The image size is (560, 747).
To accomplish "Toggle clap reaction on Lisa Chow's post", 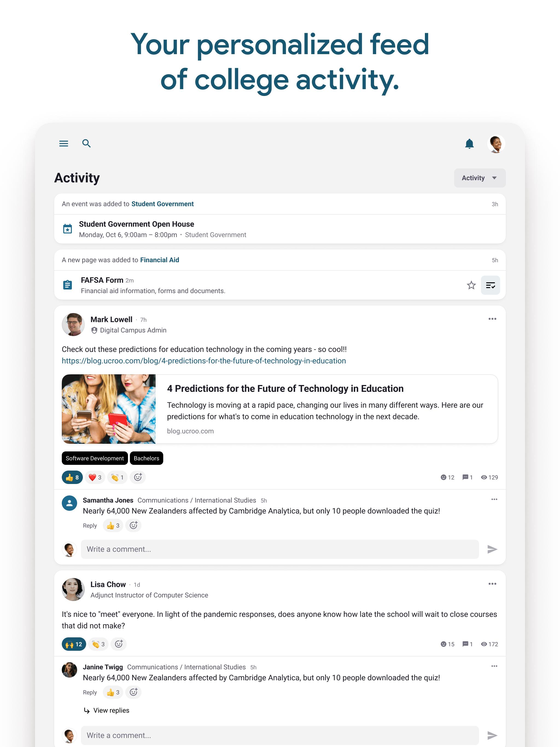I will [98, 644].
